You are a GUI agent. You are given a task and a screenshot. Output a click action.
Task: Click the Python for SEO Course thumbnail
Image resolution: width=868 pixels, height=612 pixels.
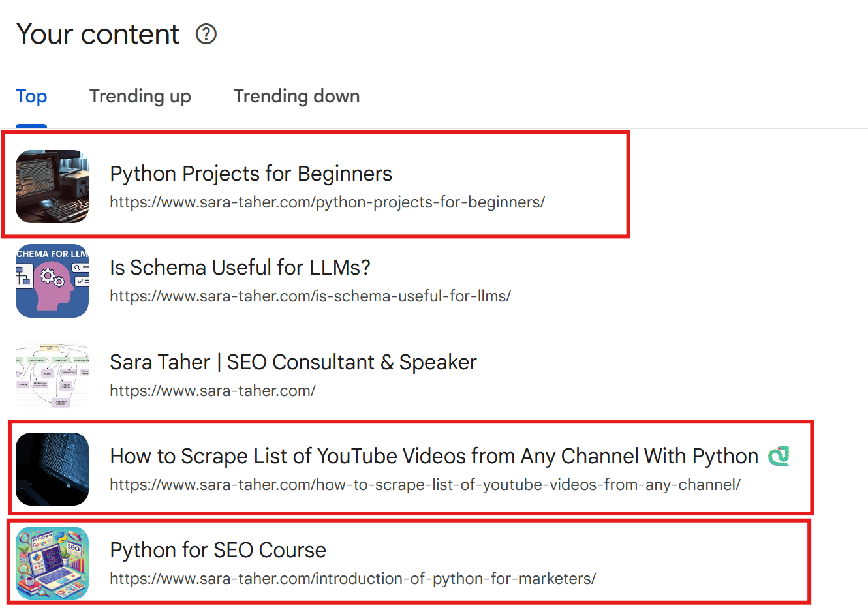pyautogui.click(x=52, y=563)
